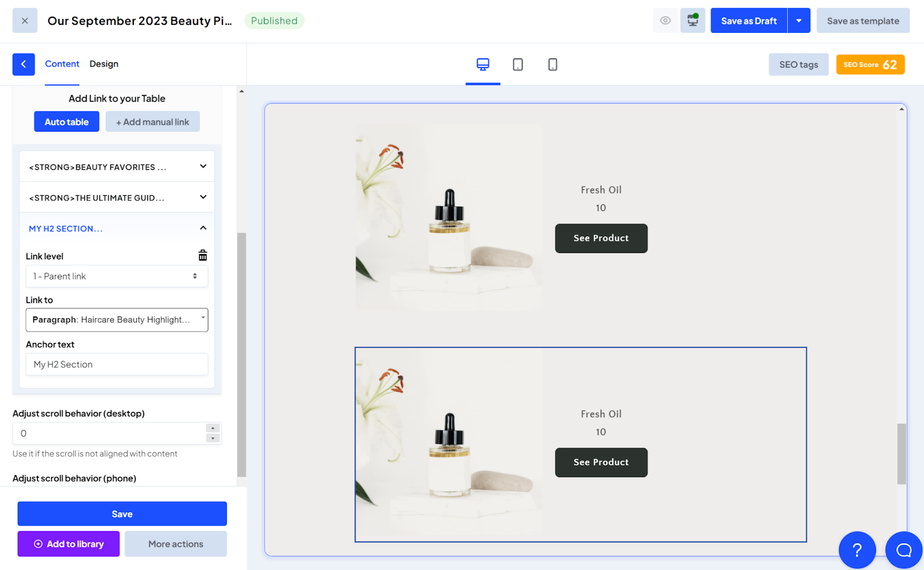Image resolution: width=924 pixels, height=570 pixels.
Task: Click the Add manual link button
Action: [x=152, y=121]
